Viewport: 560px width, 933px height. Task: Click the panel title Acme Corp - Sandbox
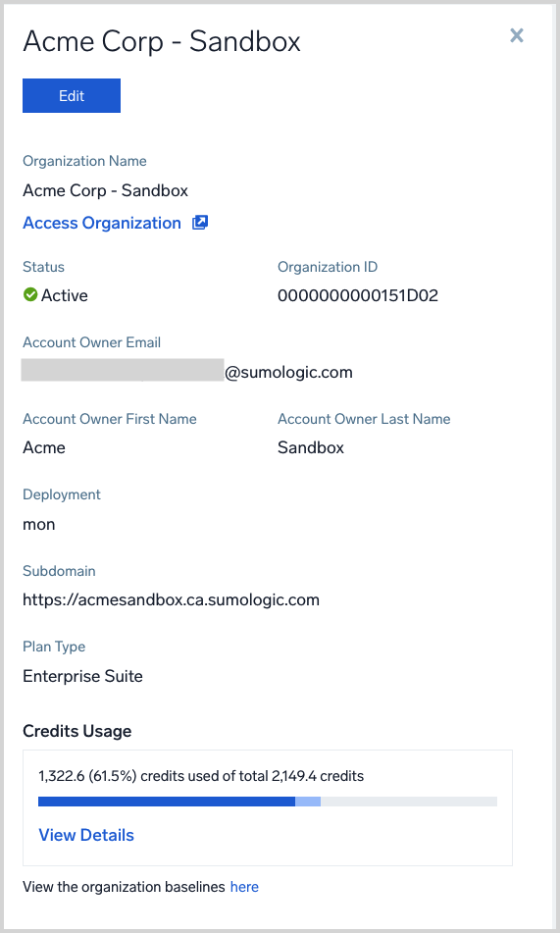point(162,41)
